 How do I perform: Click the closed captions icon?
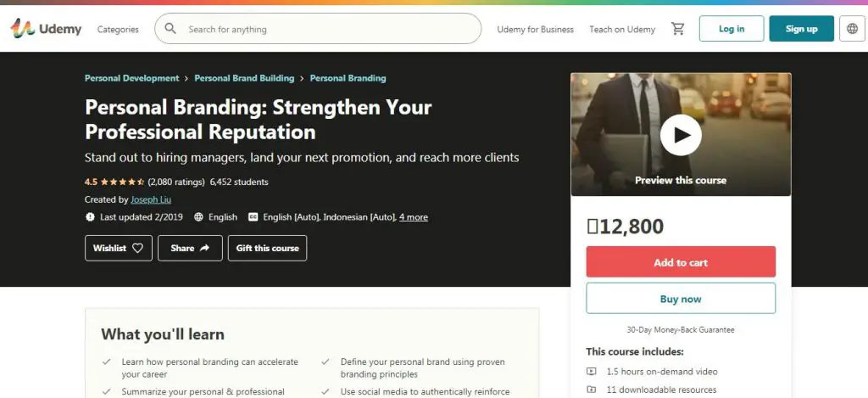pyautogui.click(x=253, y=217)
